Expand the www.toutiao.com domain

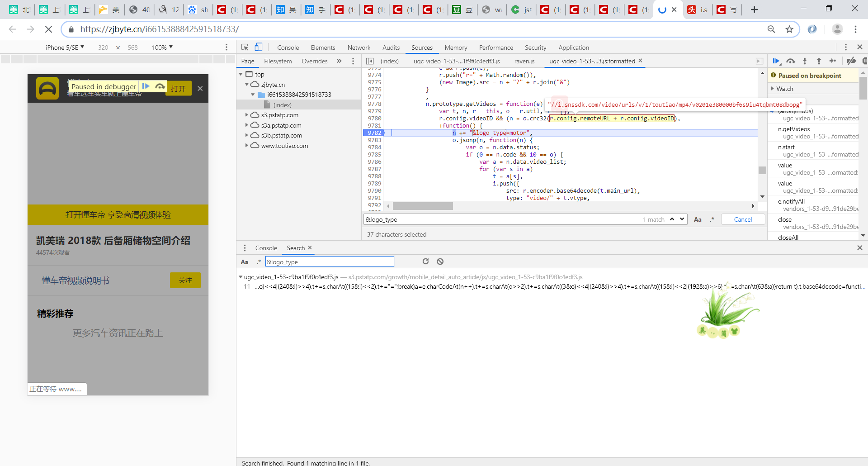(247, 146)
